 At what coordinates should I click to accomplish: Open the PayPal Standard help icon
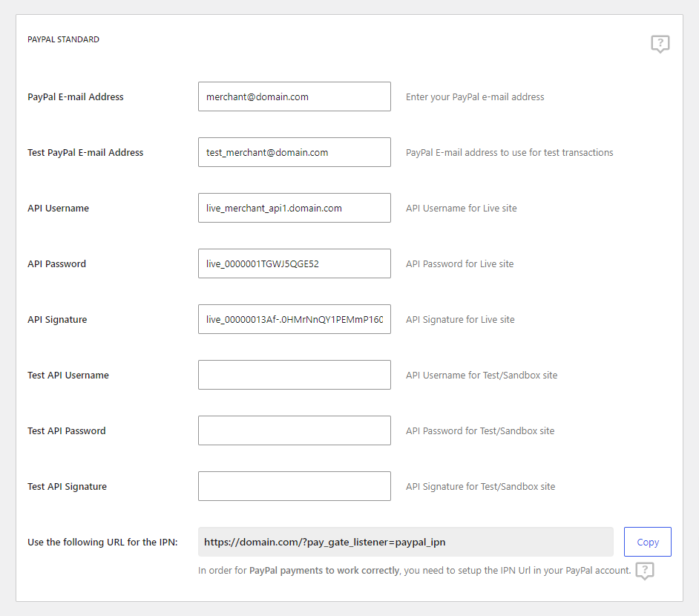tap(660, 44)
